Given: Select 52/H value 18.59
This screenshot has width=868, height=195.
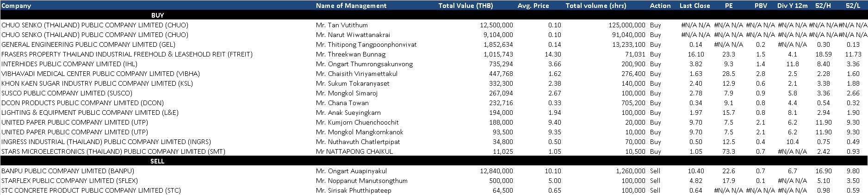Looking at the screenshot, I should coord(824,54).
